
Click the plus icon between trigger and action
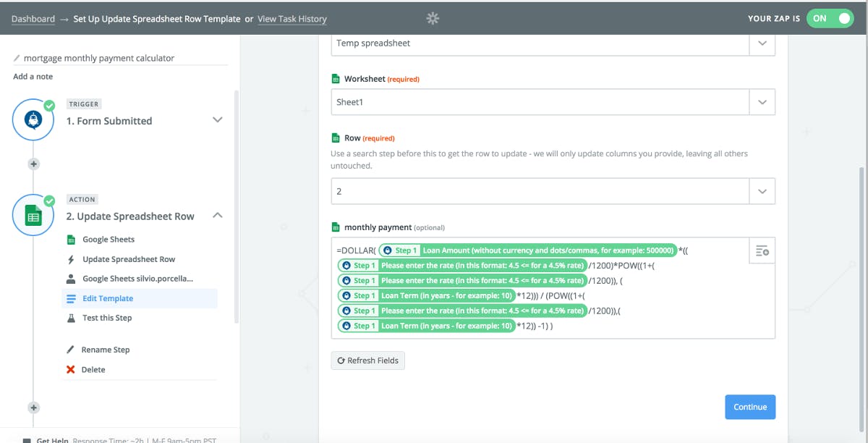[33, 164]
